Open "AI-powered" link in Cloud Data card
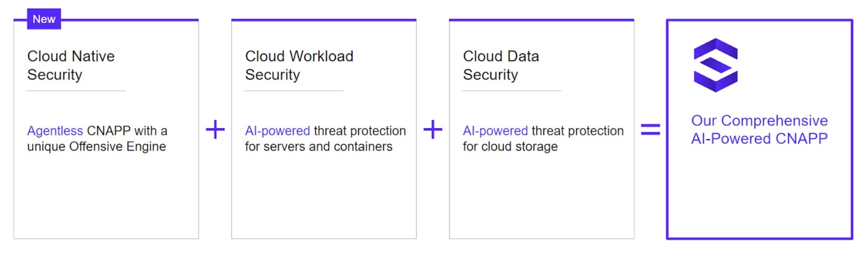 (x=495, y=131)
